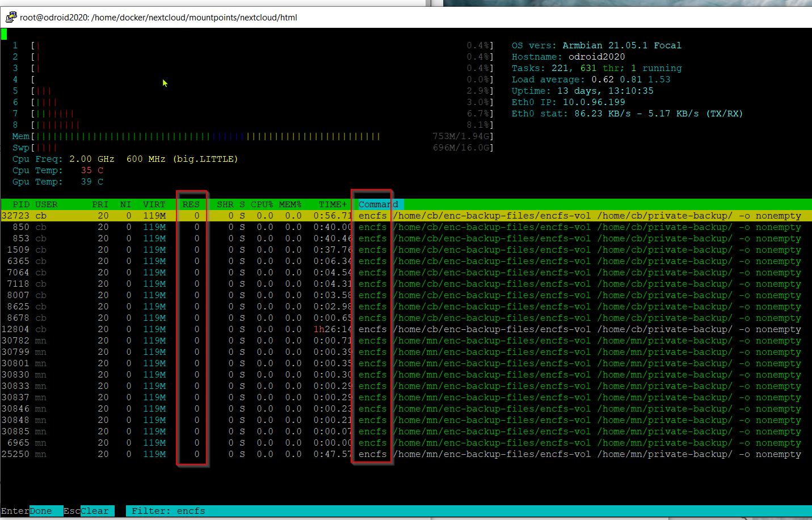Click the TIME+ column header

tap(333, 204)
